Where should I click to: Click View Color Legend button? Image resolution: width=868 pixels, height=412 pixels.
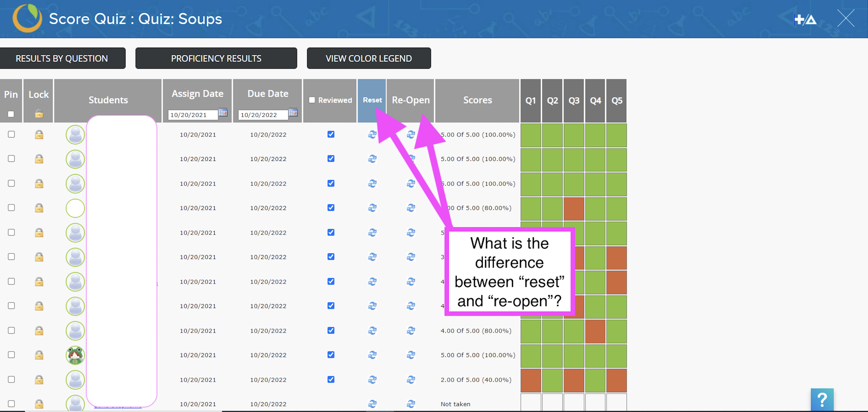click(x=368, y=58)
